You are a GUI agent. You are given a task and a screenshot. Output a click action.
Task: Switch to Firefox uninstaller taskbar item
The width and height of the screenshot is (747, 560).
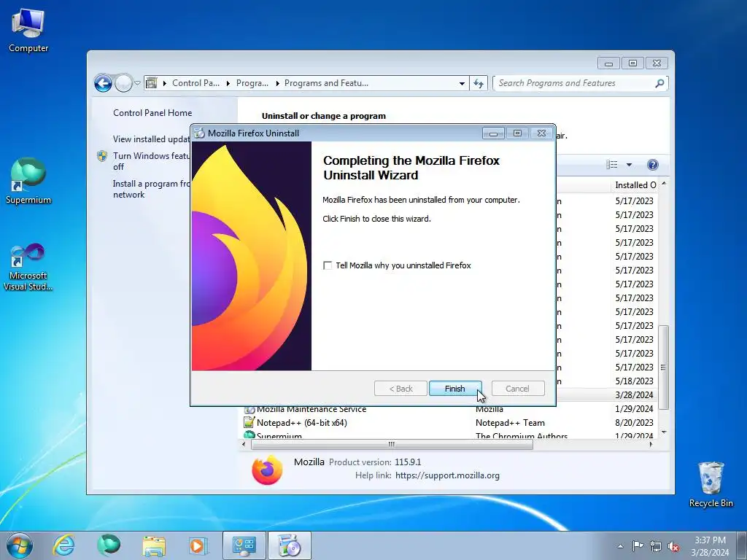[x=289, y=545]
